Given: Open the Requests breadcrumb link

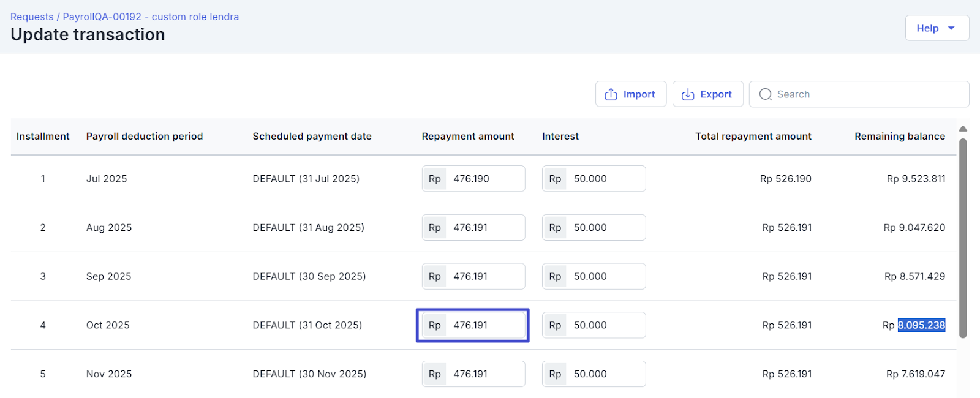Looking at the screenshot, I should click(32, 17).
